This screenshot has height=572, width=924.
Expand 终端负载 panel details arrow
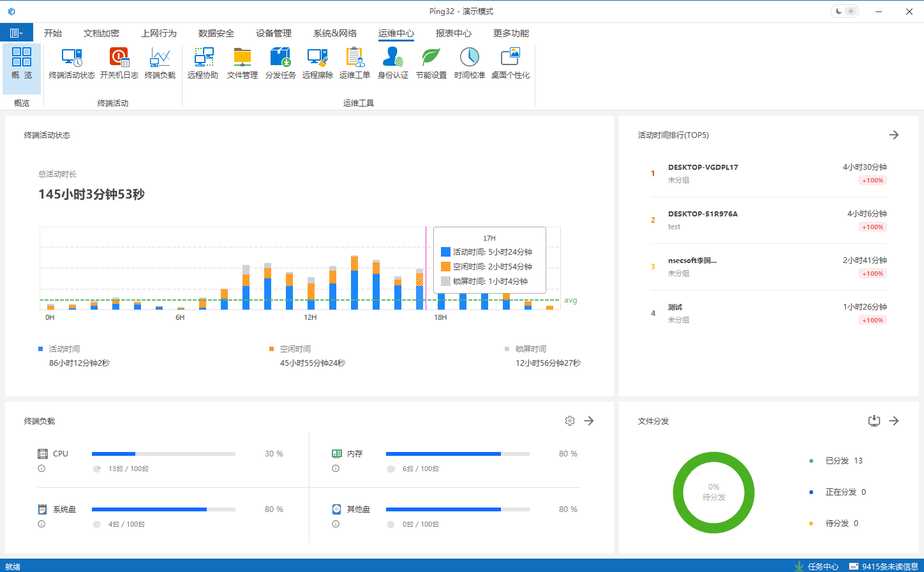coord(589,421)
